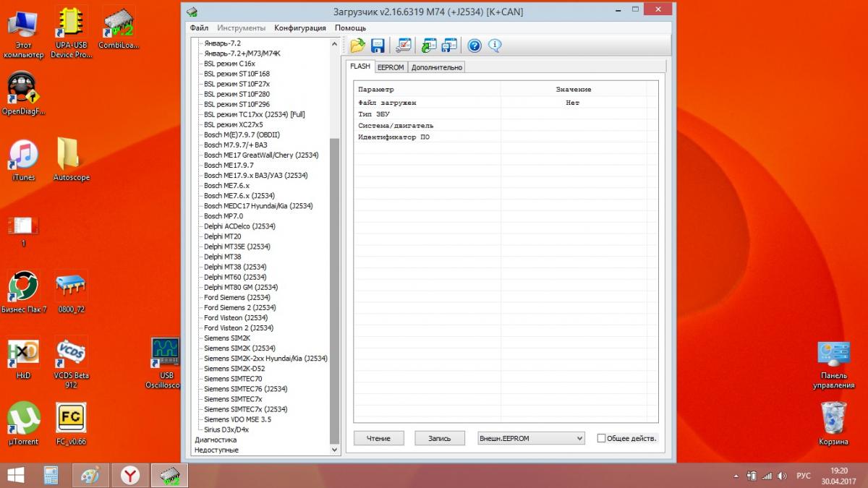Open settings via wrench window toolbar icon

(404, 46)
